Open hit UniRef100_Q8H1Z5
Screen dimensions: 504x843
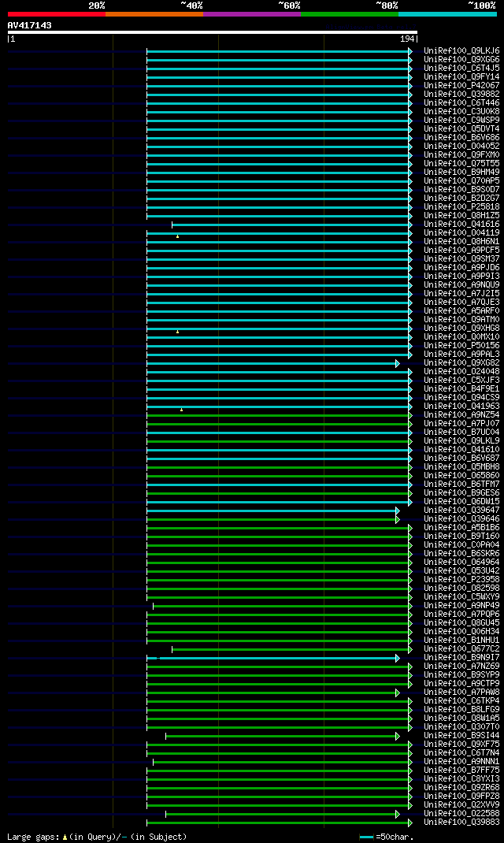tap(461, 216)
